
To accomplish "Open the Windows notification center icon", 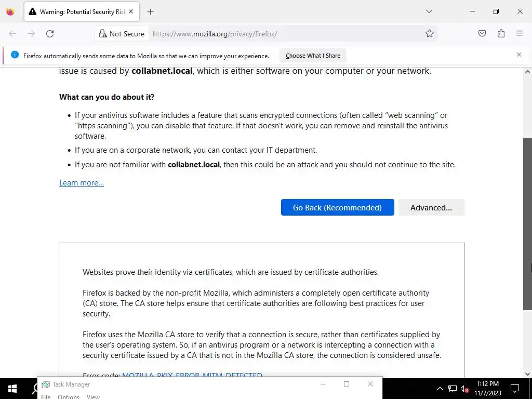I will point(515,389).
